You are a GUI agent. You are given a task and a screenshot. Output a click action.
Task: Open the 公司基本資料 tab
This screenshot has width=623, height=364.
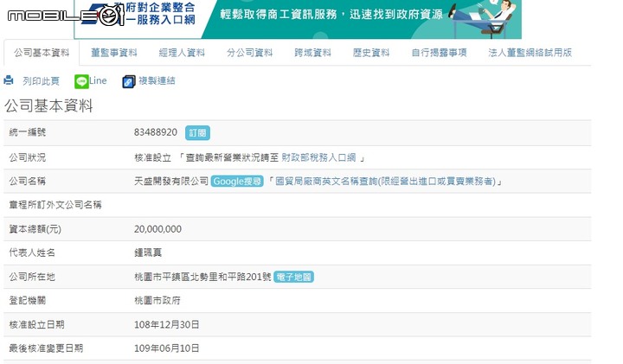[42, 53]
